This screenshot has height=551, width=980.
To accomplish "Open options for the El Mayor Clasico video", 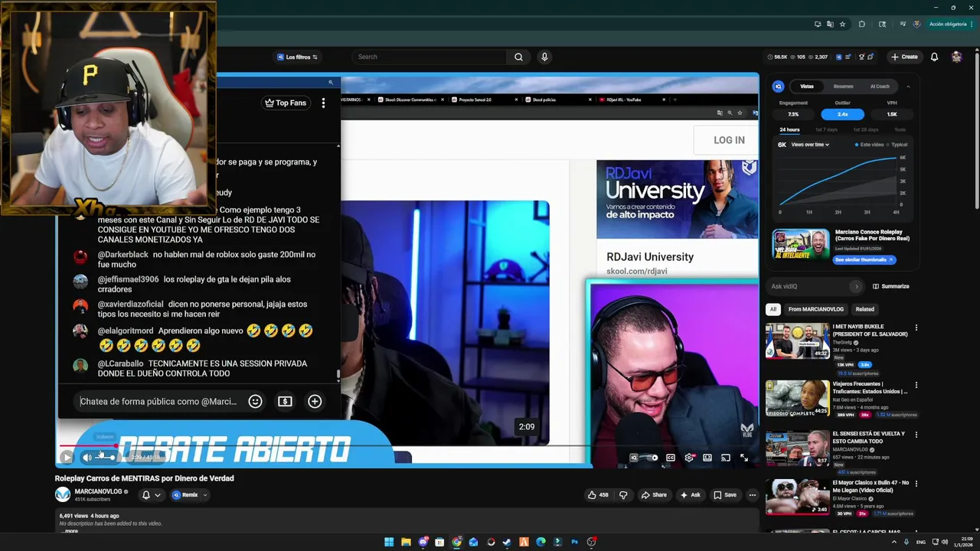I will point(916,484).
